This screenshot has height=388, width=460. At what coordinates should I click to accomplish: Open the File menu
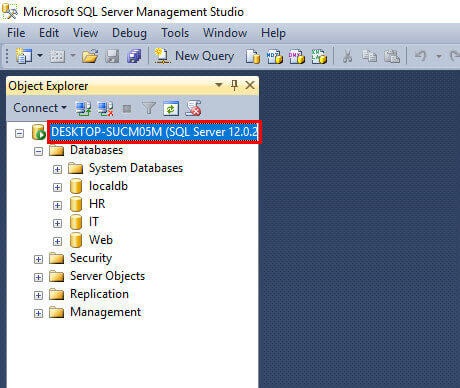16,33
